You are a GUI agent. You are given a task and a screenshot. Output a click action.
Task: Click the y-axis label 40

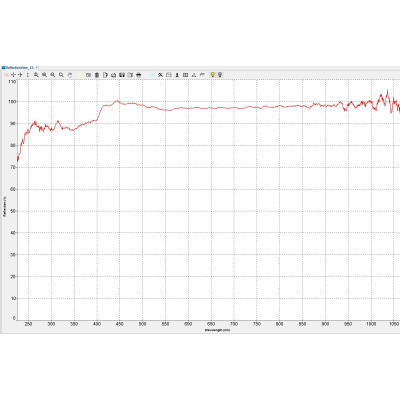pyautogui.click(x=13, y=233)
